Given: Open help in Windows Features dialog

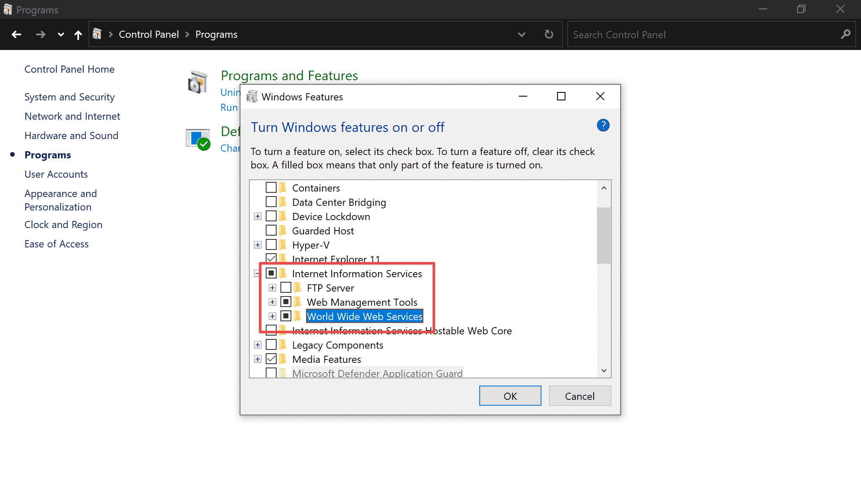Looking at the screenshot, I should pyautogui.click(x=603, y=125).
